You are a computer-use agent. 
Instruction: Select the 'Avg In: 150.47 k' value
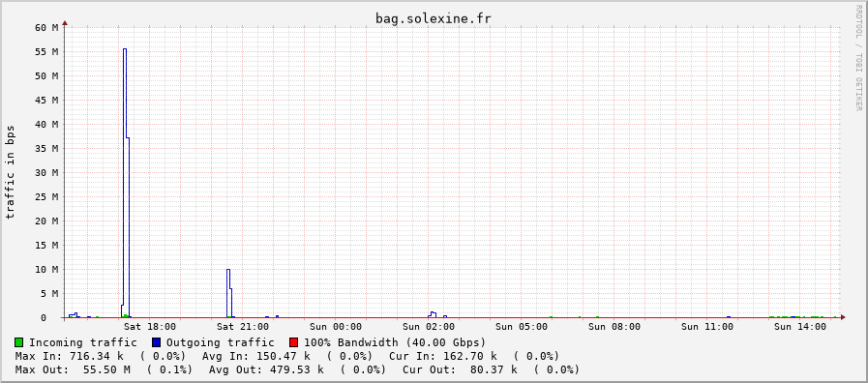[256, 356]
